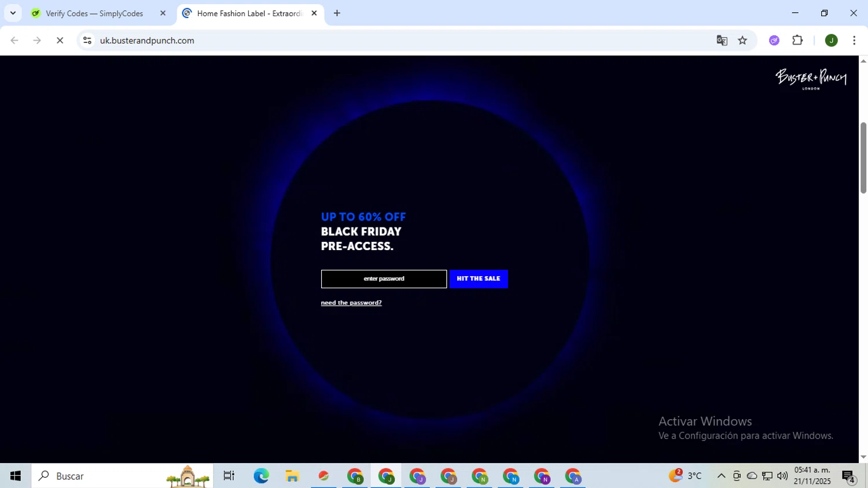Go back to the previous page
The image size is (868, 488).
pyautogui.click(x=14, y=41)
